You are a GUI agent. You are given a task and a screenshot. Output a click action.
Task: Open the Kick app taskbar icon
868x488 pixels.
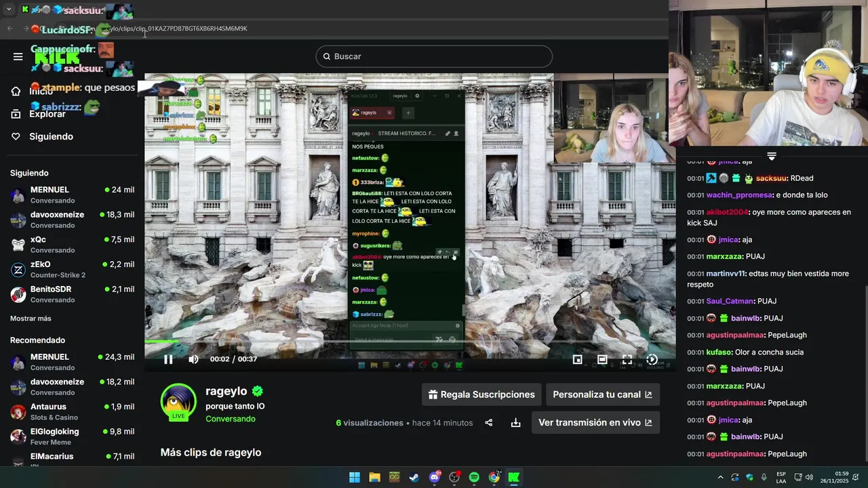point(514,477)
